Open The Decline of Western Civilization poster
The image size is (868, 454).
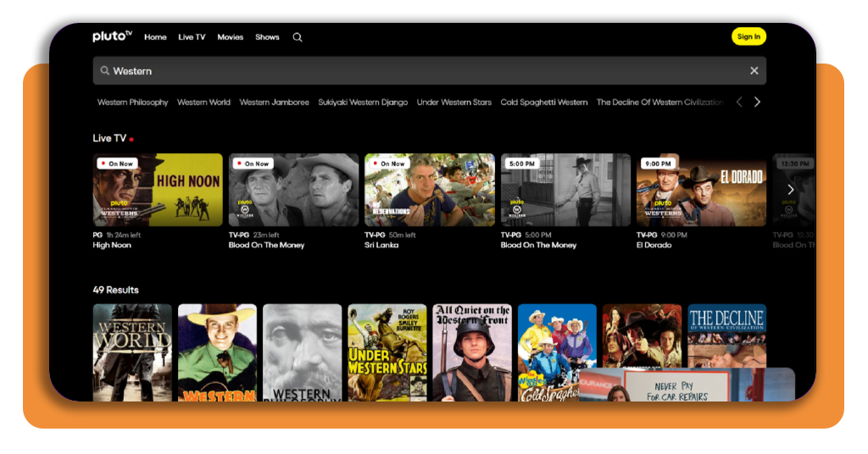pyautogui.click(x=726, y=335)
